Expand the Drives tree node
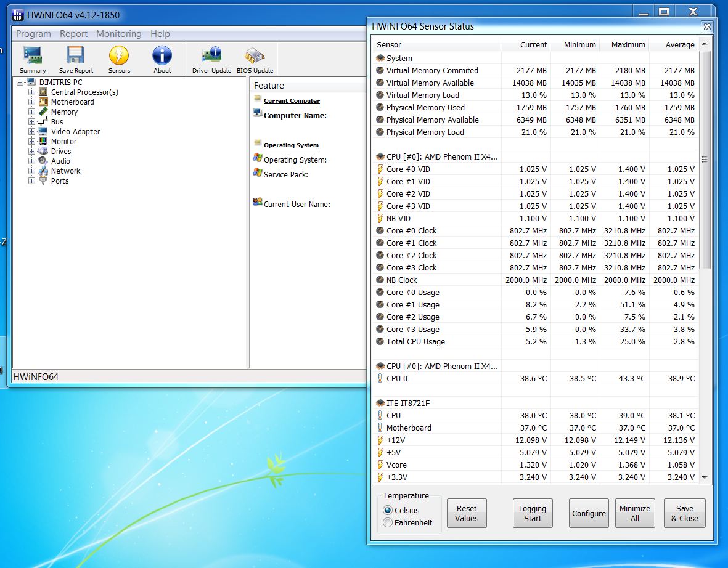The height and width of the screenshot is (568, 728). tap(31, 151)
